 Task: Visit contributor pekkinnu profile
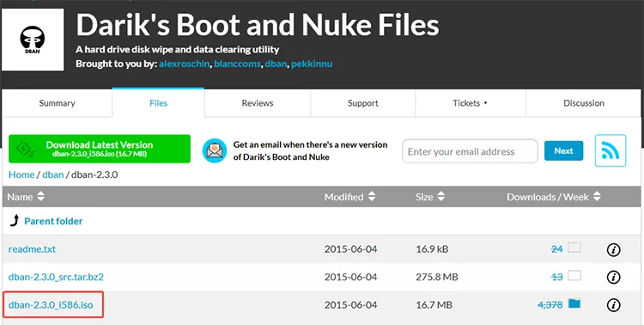tap(312, 64)
